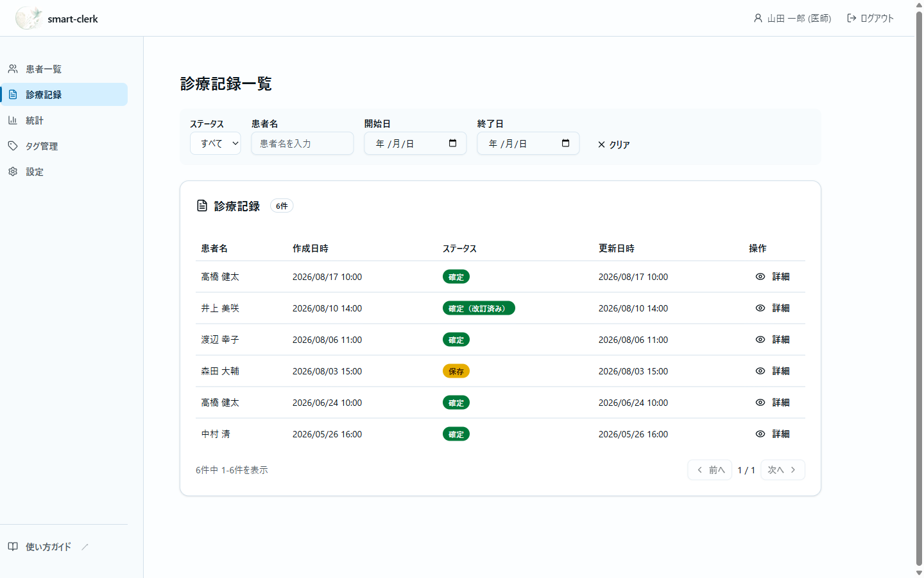
Task: Open 詳細 for 森田 大輔 record
Action: (773, 371)
